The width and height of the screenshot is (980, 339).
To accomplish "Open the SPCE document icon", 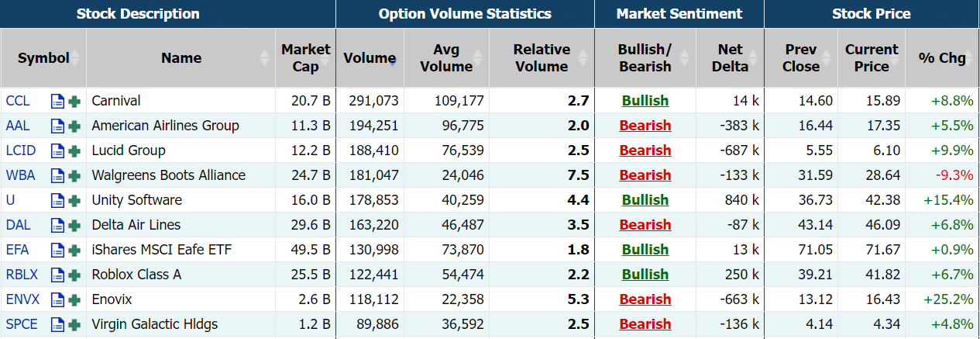I will 57,324.
